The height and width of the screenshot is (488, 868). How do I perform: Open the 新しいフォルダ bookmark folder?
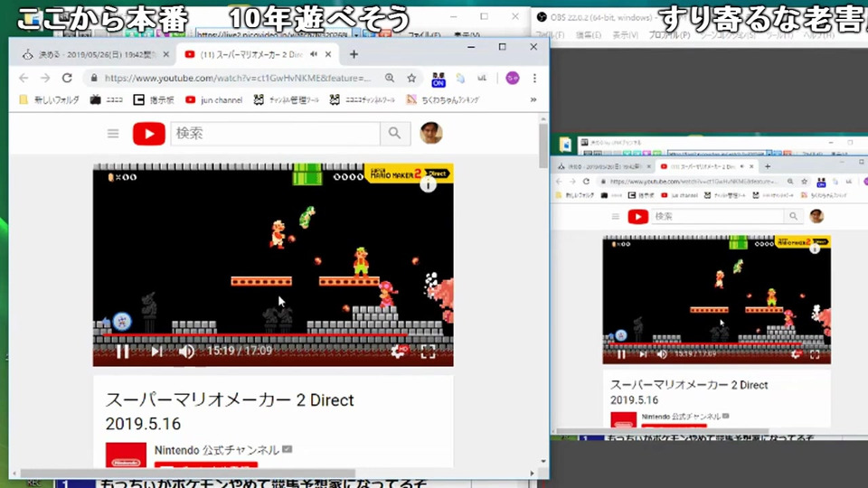[49, 99]
